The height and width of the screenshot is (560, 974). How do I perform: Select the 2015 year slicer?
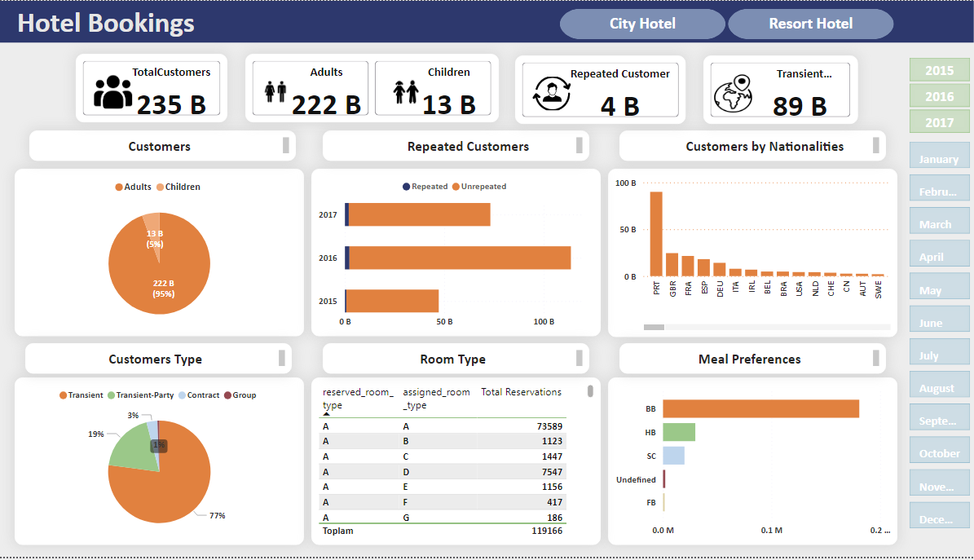[x=939, y=70]
